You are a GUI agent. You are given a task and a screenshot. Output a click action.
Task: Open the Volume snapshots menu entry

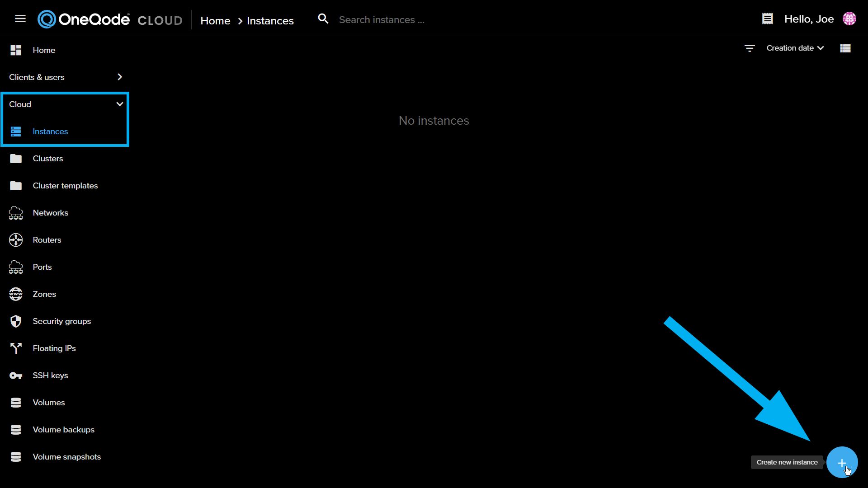tap(67, 456)
